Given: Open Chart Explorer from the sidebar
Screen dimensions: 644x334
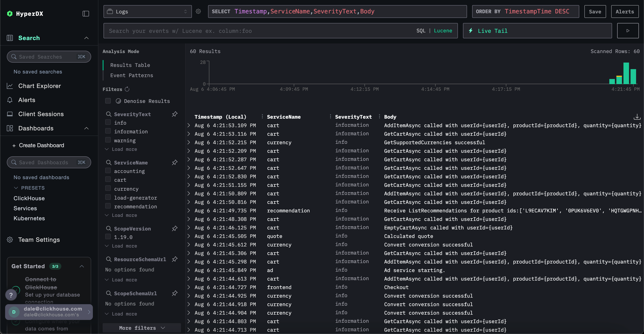Looking at the screenshot, I should pyautogui.click(x=39, y=86).
